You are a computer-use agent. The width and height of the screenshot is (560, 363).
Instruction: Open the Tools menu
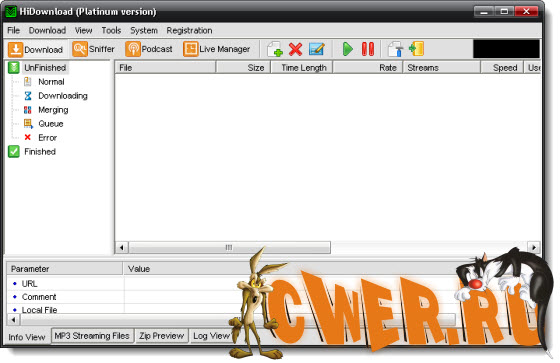click(111, 30)
